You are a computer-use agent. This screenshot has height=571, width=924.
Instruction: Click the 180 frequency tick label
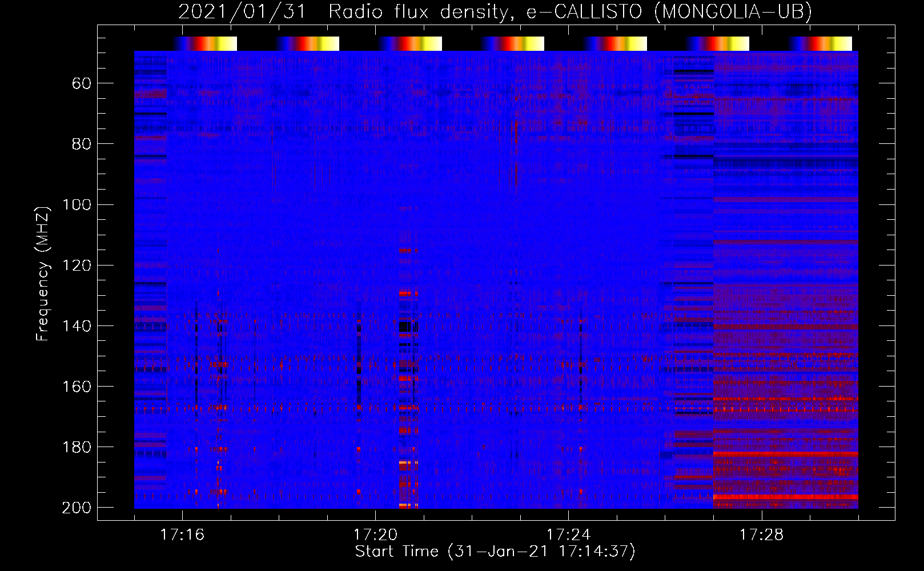tap(77, 447)
